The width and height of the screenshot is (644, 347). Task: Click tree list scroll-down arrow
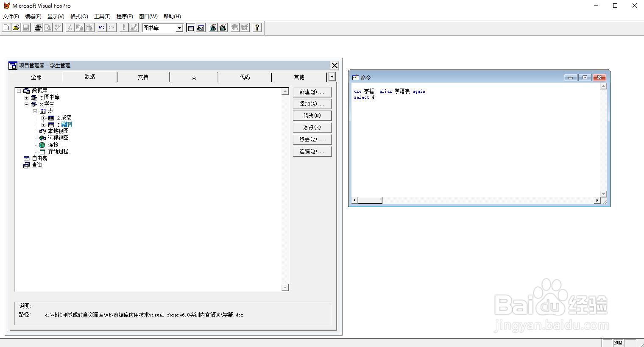click(x=285, y=288)
